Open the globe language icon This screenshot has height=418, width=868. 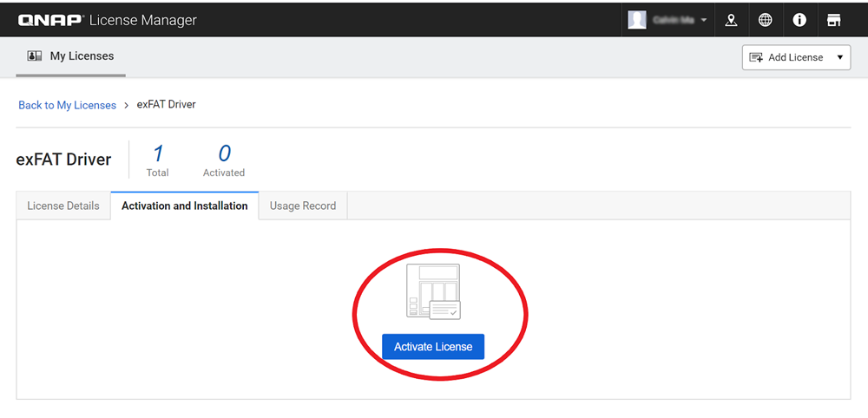click(765, 20)
